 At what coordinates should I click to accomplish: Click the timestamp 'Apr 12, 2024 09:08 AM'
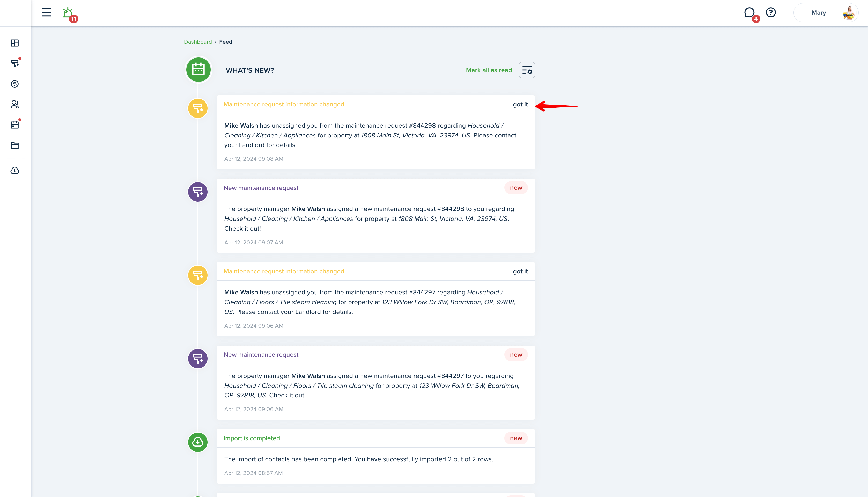click(254, 159)
